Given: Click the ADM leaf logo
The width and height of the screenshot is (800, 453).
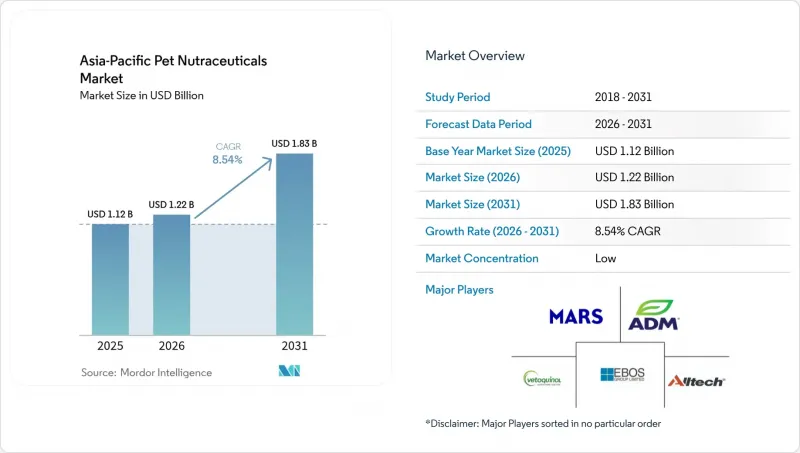Looking at the screenshot, I should (x=654, y=315).
